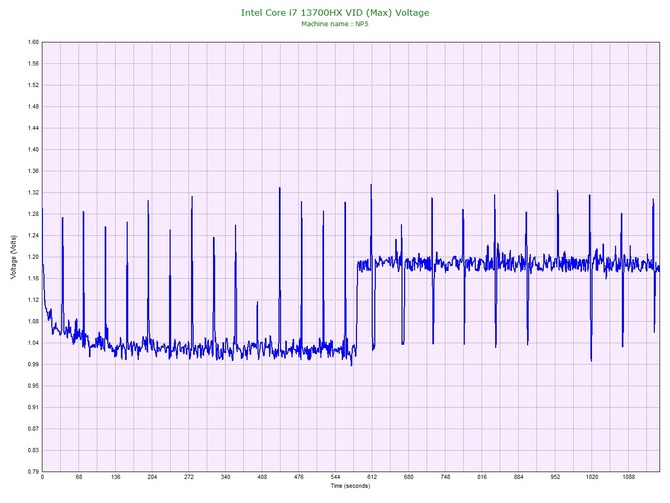Click the 1.48 y-axis value
Viewport: 670px width, 503px height.
[x=33, y=107]
